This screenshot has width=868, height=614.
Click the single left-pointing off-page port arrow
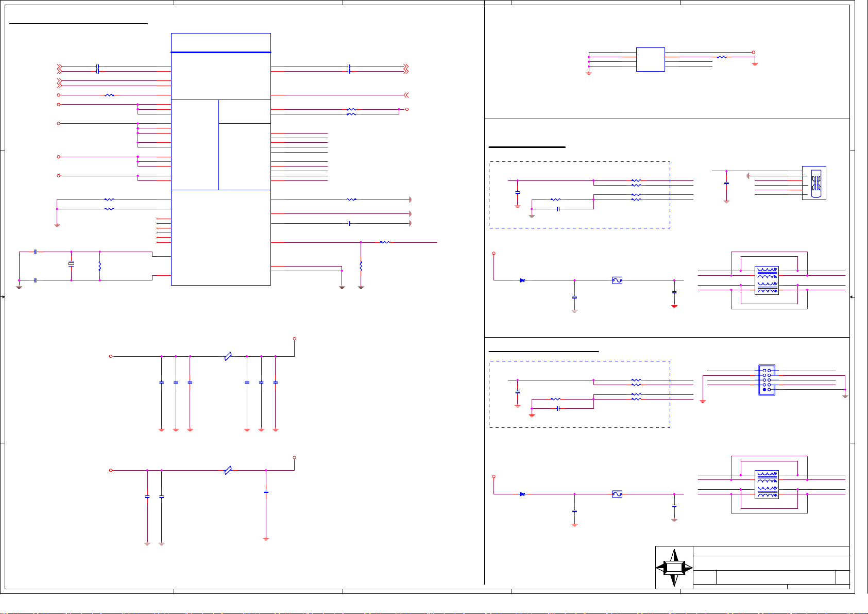(x=406, y=95)
